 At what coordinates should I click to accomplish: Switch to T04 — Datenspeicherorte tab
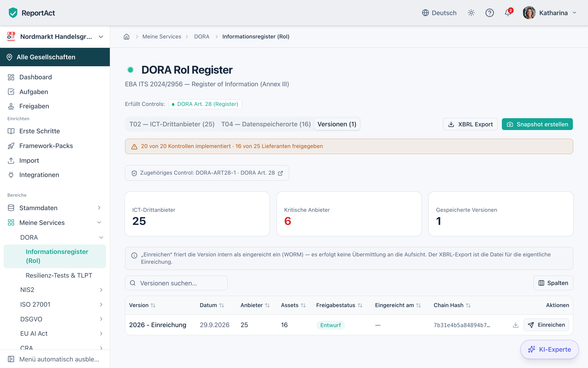pos(266,124)
